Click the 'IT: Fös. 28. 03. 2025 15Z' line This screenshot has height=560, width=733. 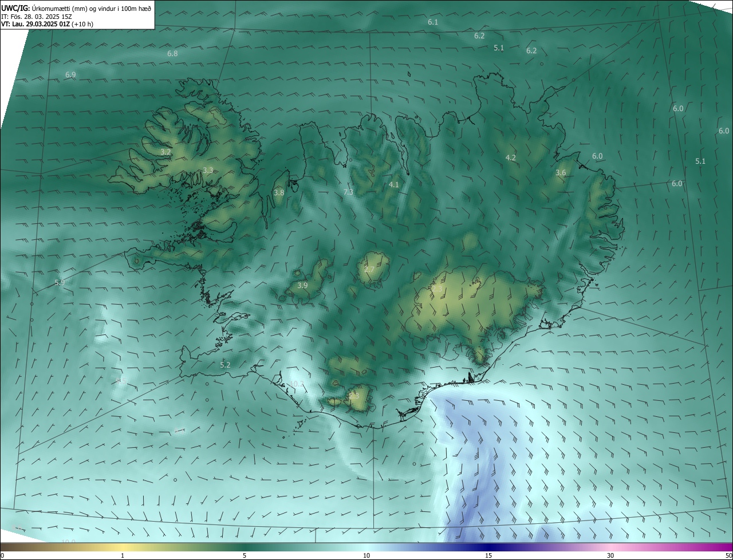[x=36, y=17]
